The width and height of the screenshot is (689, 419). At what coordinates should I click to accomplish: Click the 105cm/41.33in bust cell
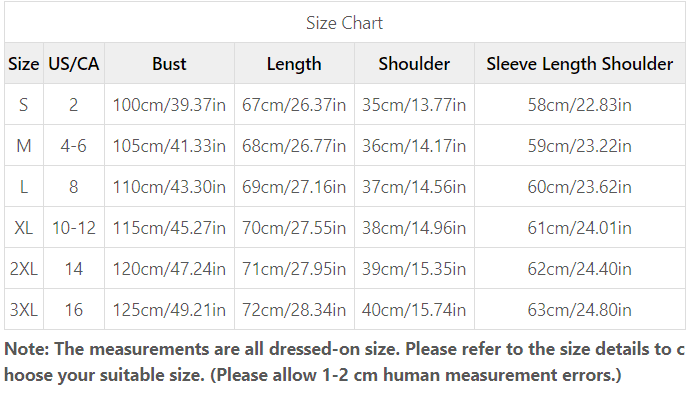click(169, 145)
